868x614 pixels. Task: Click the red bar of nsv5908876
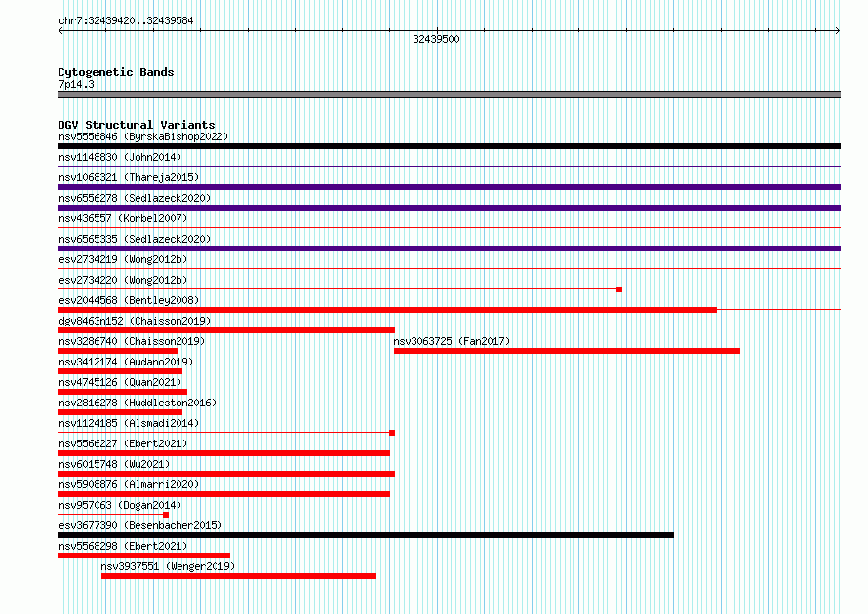(223, 494)
